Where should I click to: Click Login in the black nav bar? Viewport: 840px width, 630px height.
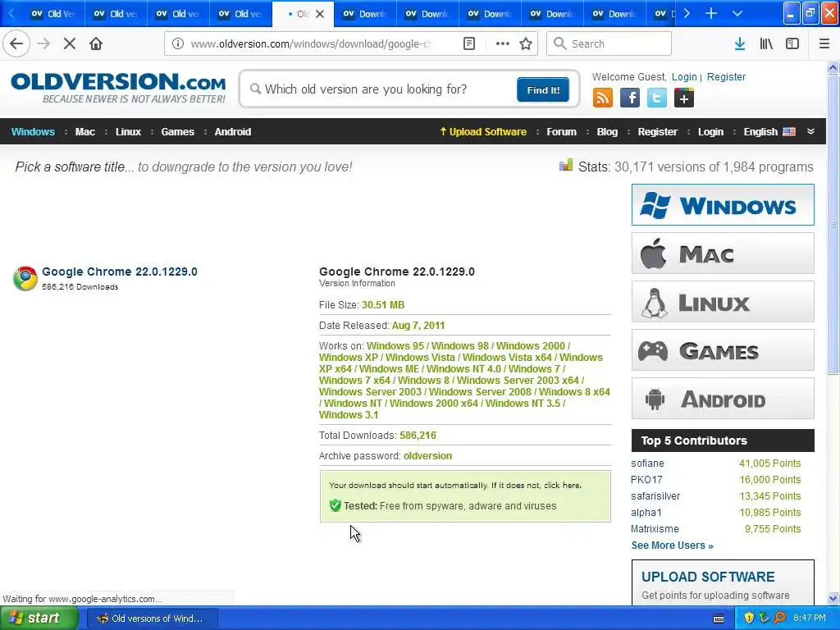click(x=711, y=132)
